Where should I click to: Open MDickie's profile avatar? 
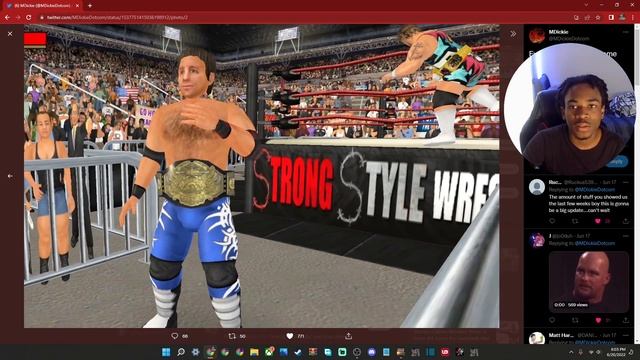(x=537, y=36)
